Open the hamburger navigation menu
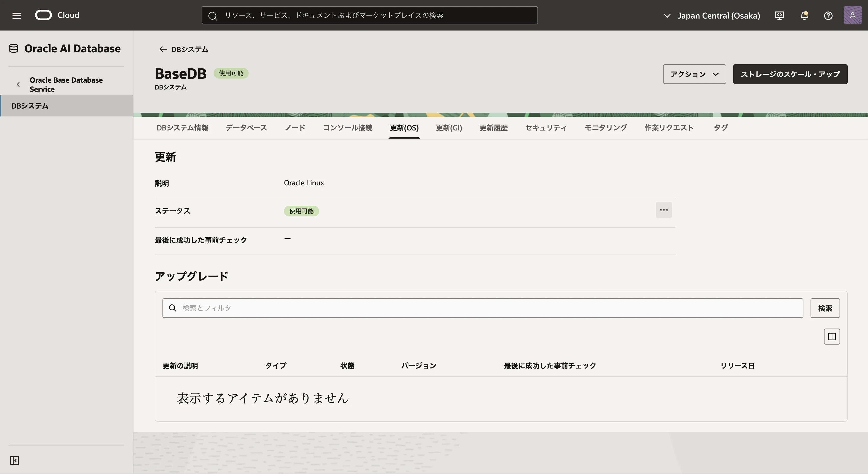This screenshot has width=868, height=474. pos(17,16)
